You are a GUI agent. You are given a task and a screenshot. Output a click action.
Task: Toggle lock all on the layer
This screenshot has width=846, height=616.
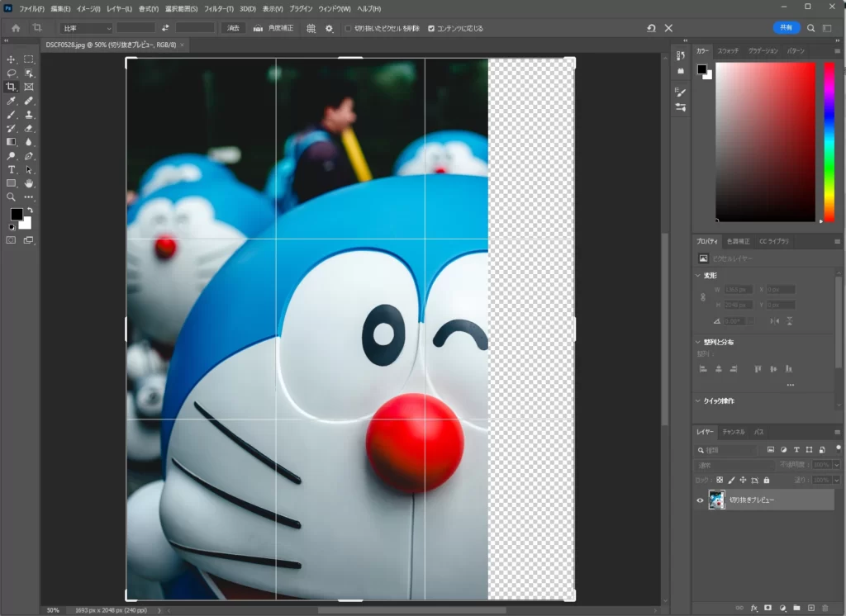[766, 480]
